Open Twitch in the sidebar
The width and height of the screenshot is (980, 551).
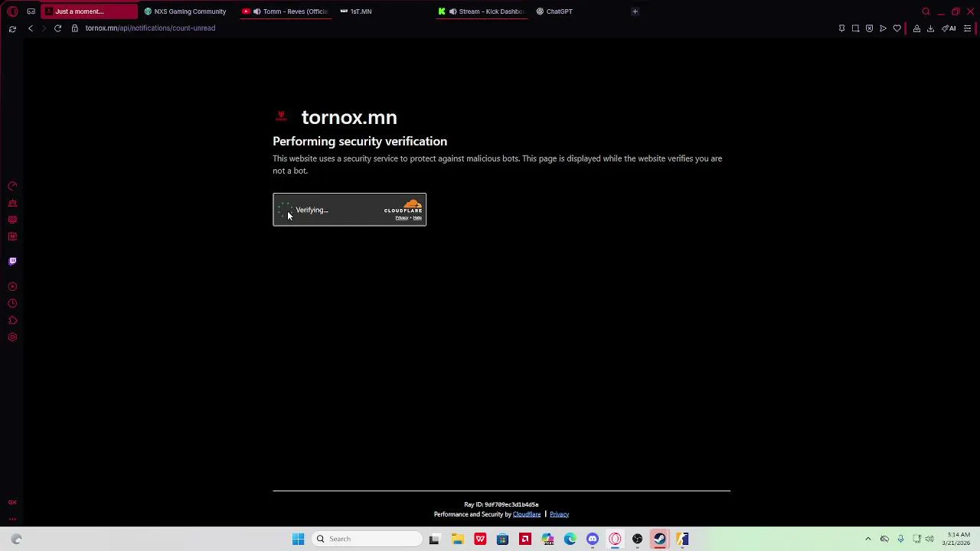click(x=12, y=261)
